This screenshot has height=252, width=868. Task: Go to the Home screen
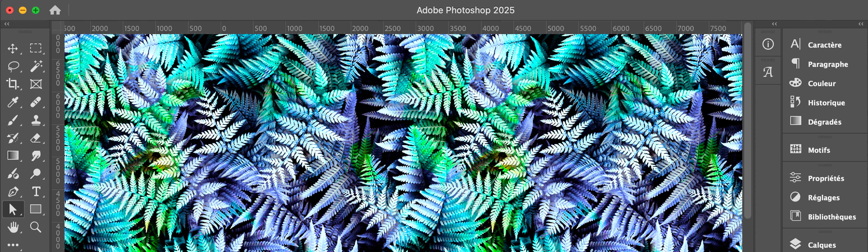point(55,10)
